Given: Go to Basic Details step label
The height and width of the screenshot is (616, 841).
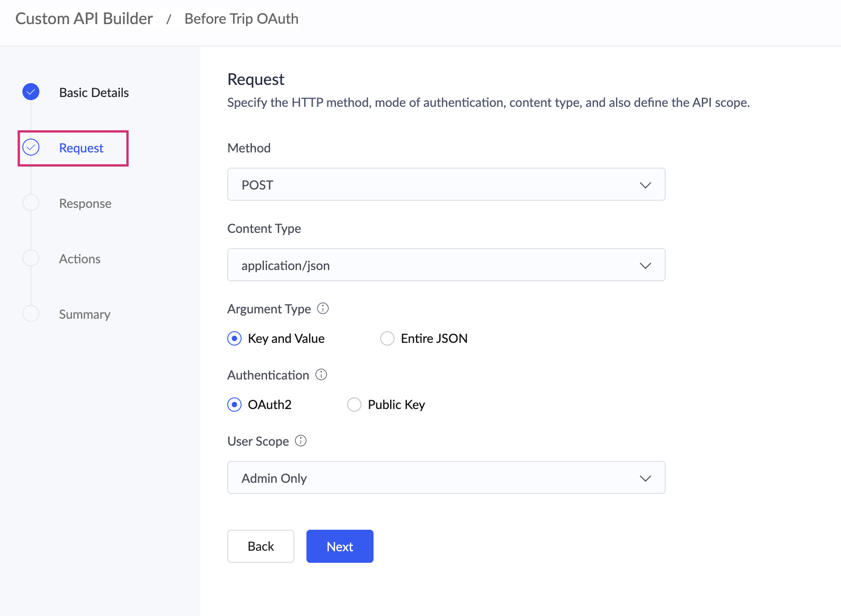Looking at the screenshot, I should pyautogui.click(x=94, y=93).
